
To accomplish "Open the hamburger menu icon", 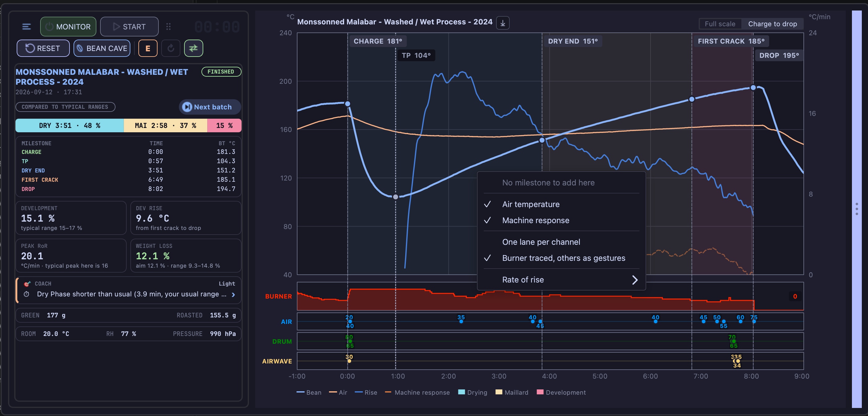I will 27,27.
